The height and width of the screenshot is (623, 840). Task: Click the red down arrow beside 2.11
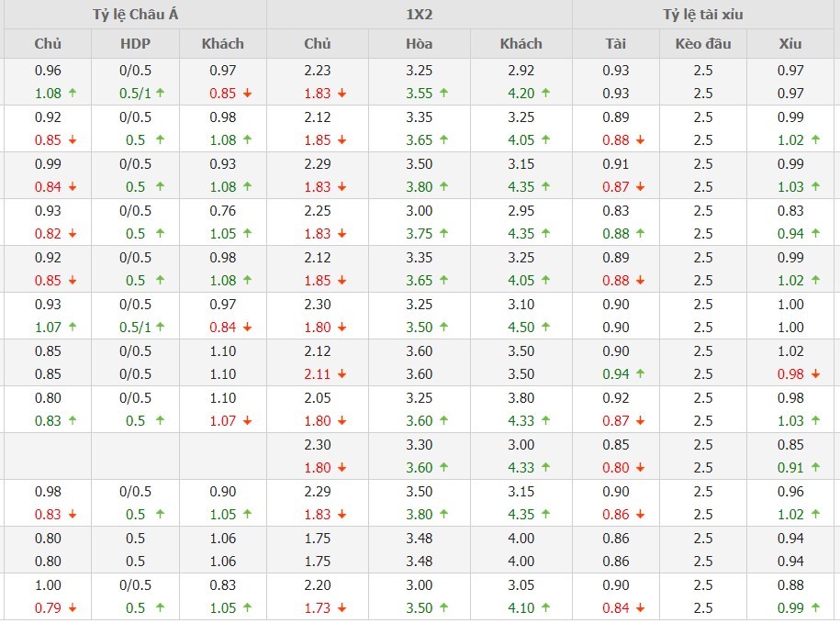pyautogui.click(x=342, y=374)
